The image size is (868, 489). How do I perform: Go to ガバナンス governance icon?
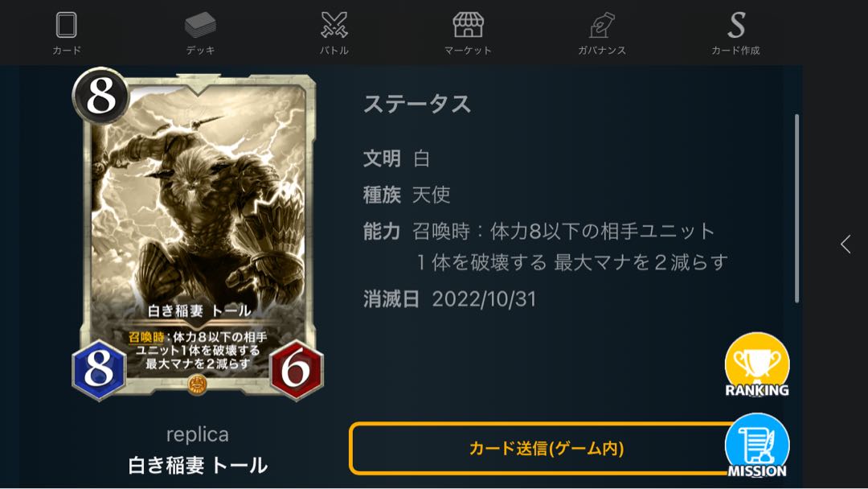pos(602,26)
